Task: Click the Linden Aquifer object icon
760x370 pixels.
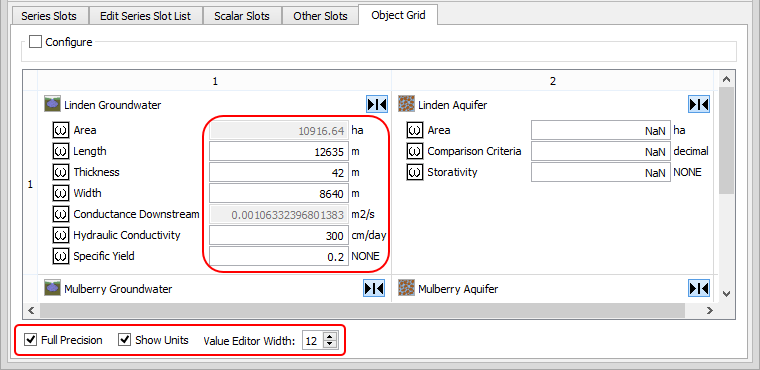Action: 406,104
